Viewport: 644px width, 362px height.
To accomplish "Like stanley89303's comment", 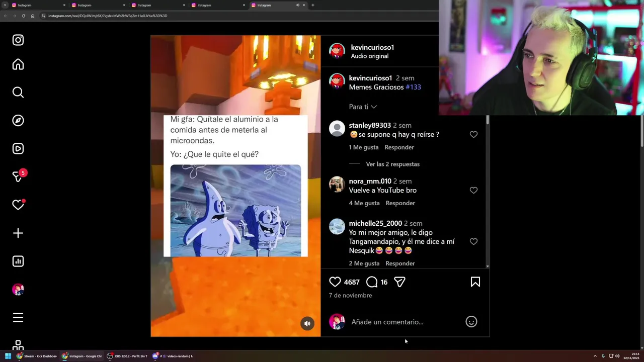I will (x=473, y=135).
